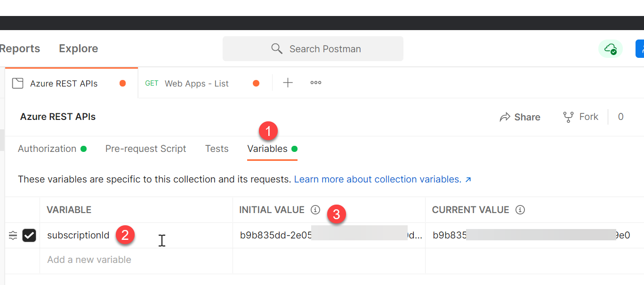Click unsaved dot on Web Apps - List tab
The width and height of the screenshot is (644, 285).
pos(256,83)
